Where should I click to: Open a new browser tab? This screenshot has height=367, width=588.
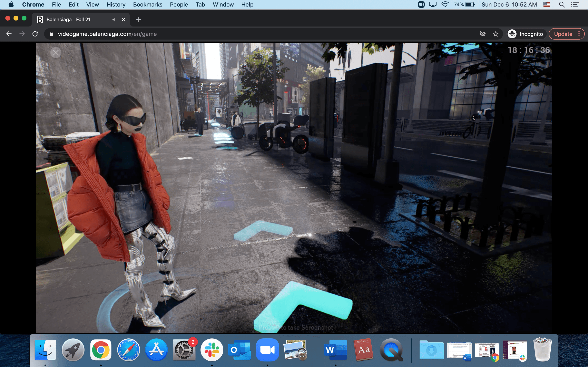[139, 20]
